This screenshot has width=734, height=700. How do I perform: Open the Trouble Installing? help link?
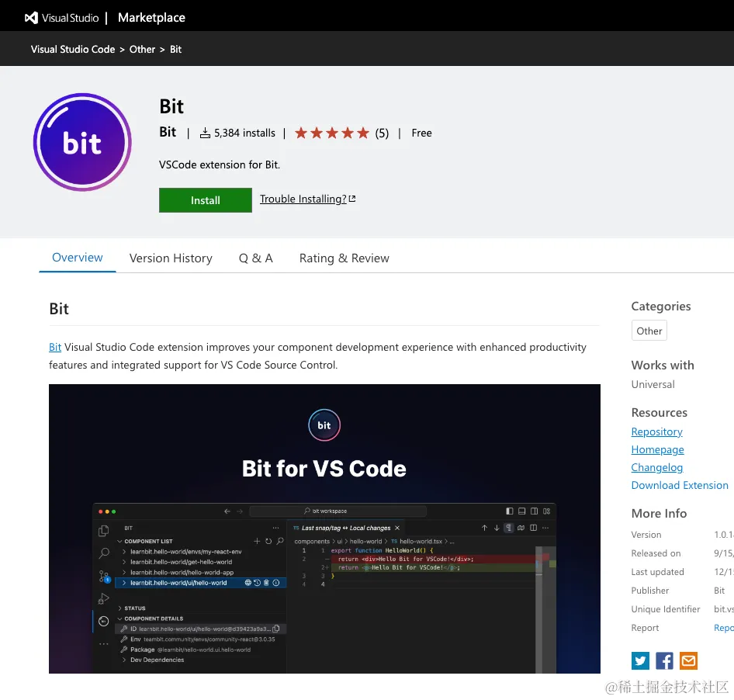(x=307, y=199)
